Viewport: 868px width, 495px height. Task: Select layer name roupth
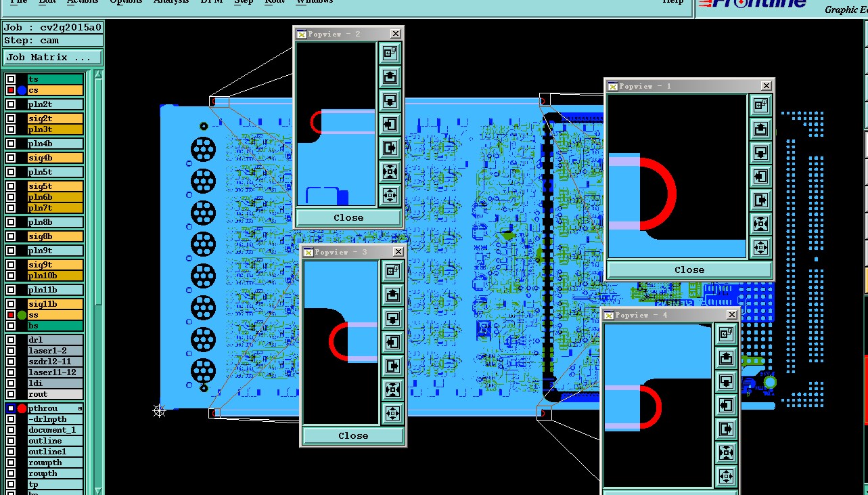[x=55, y=473]
